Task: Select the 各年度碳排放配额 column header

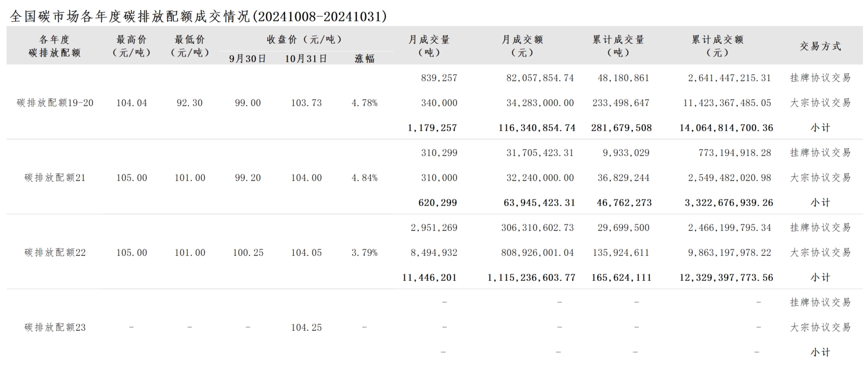Action: tap(55, 46)
